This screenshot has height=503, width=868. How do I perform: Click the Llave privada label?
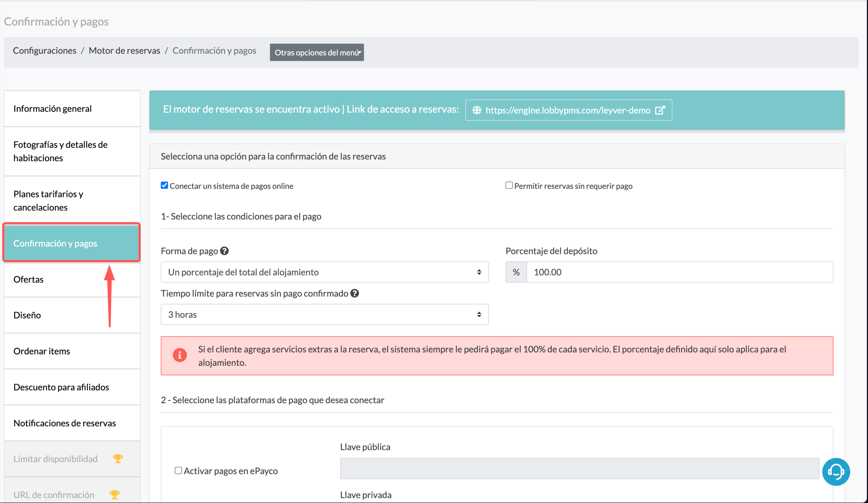pos(366,495)
